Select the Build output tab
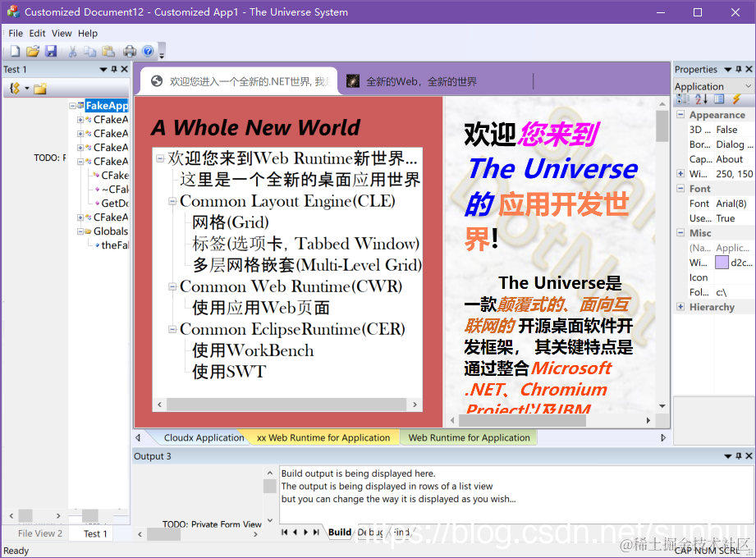Image resolution: width=756 pixels, height=558 pixels. click(340, 532)
